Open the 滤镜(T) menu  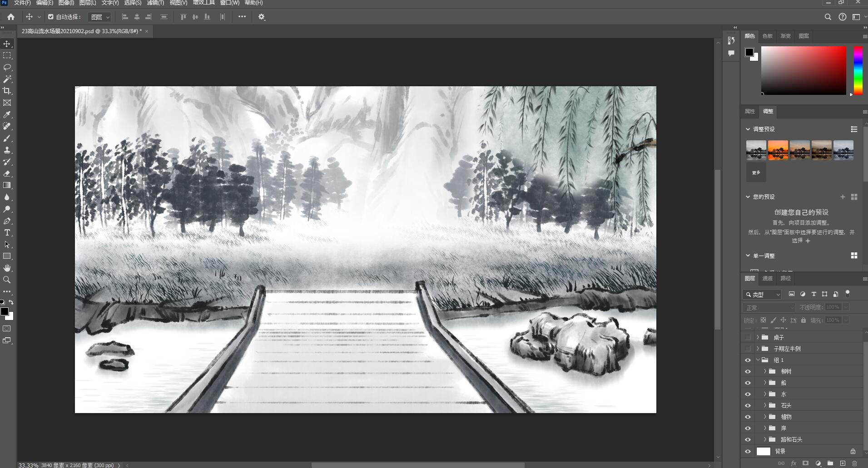click(155, 3)
